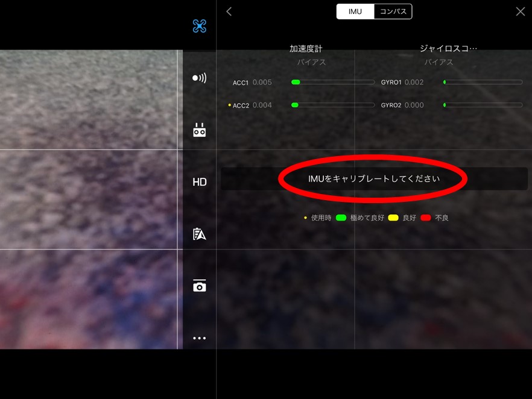Switch to the IMU tab
The width and height of the screenshot is (532, 399).
click(x=355, y=11)
